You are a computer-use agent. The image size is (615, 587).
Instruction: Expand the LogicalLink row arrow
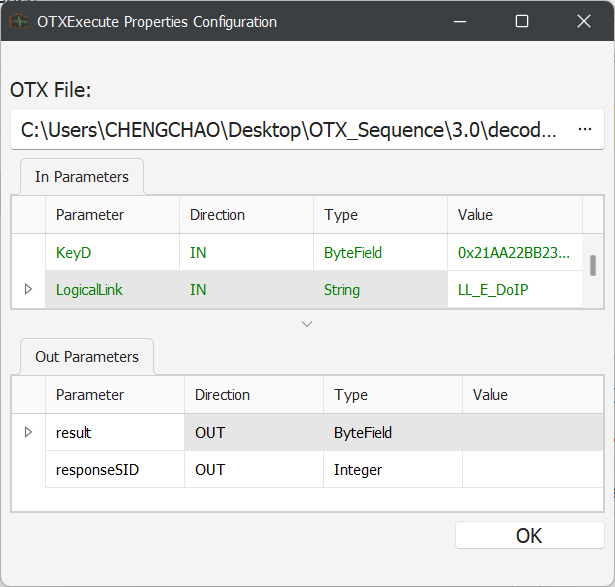point(28,289)
